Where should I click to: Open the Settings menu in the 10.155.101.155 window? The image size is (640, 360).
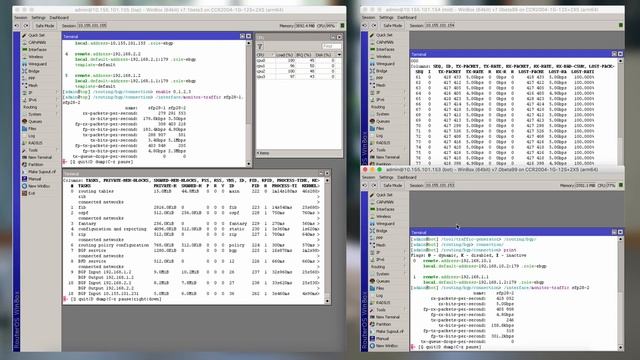point(38,18)
